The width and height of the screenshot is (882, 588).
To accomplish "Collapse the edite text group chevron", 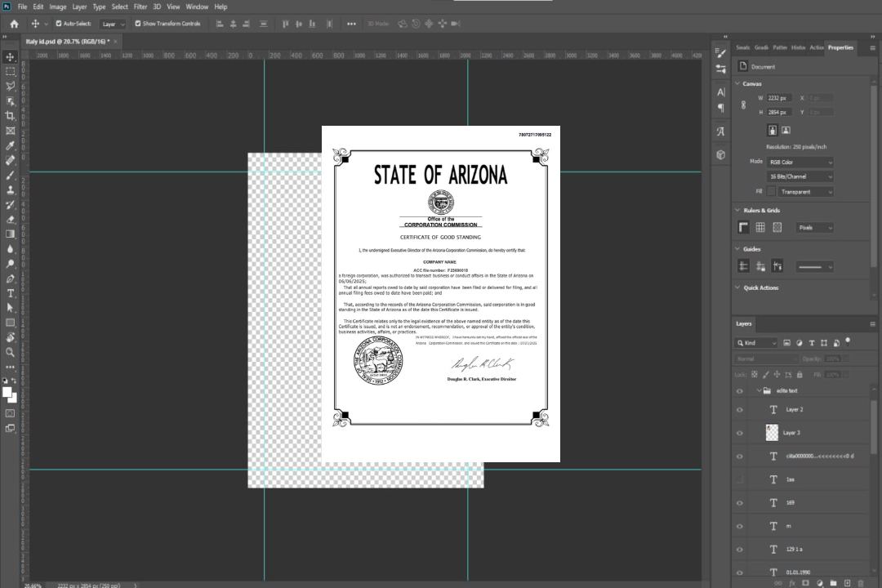I will [759, 390].
